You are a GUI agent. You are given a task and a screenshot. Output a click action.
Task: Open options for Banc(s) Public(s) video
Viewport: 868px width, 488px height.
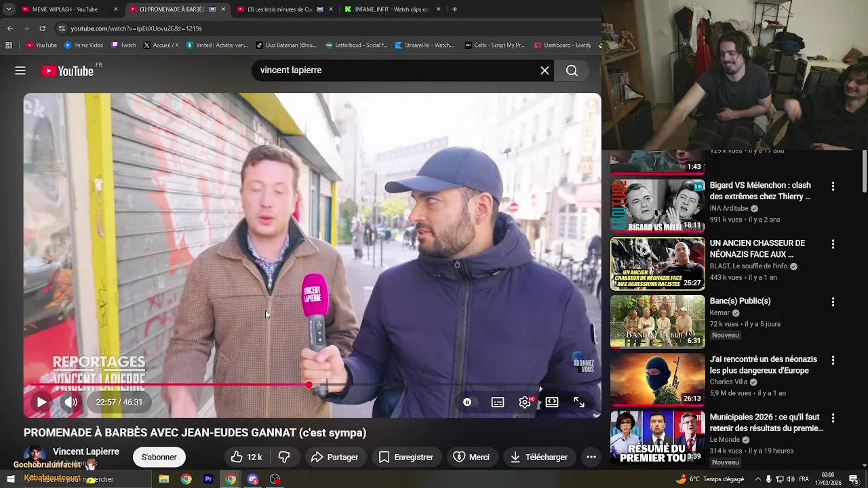(x=833, y=302)
